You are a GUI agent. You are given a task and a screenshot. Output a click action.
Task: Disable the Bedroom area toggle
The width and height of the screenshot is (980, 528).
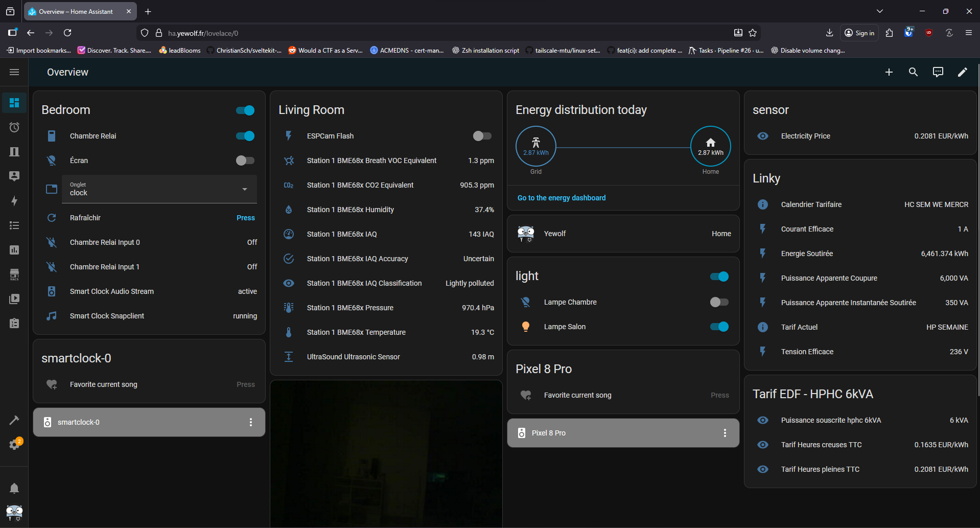click(245, 110)
